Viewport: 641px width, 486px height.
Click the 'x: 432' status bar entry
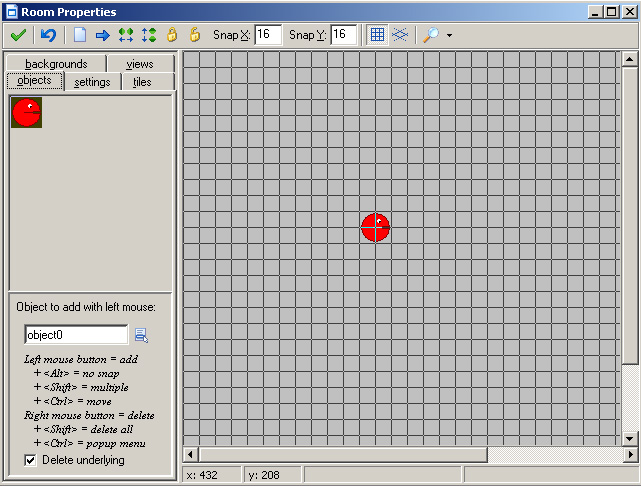click(x=211, y=475)
